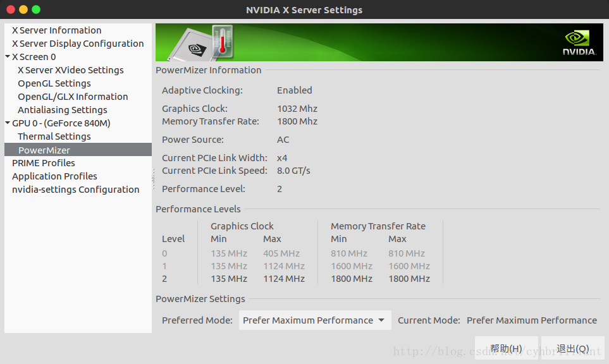Click the NVIDIA logo in banner
The image size is (609, 364).
click(579, 43)
